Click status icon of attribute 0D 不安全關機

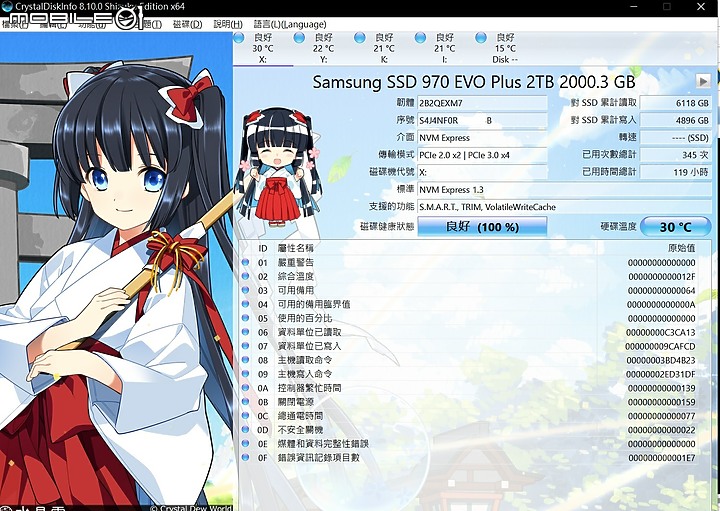point(245,429)
